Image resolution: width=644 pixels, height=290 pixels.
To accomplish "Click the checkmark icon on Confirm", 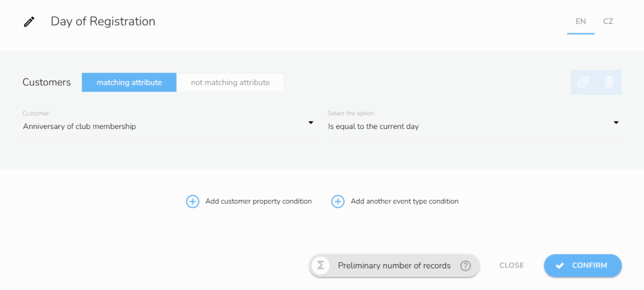I will (560, 265).
